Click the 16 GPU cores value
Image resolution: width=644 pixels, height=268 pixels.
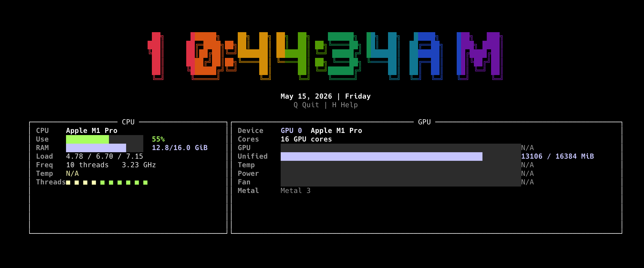click(306, 139)
